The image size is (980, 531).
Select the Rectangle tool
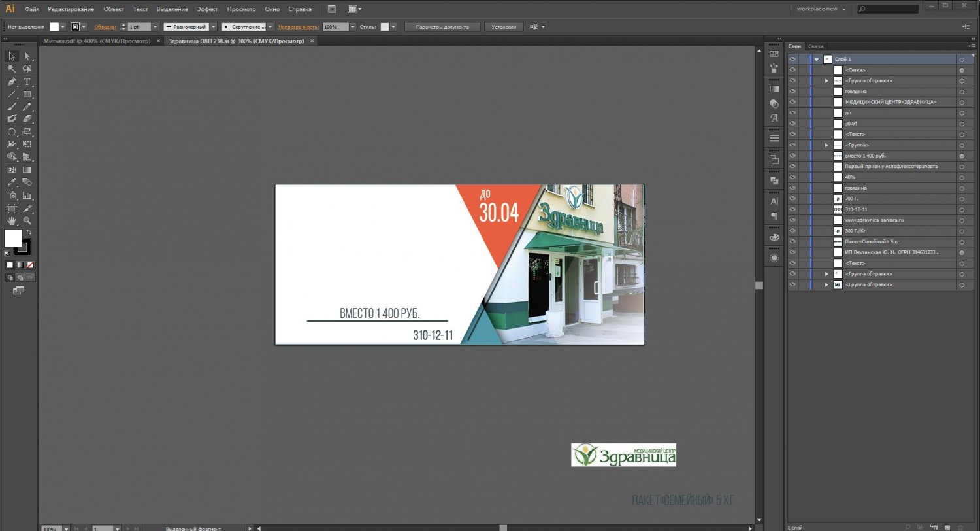click(27, 94)
